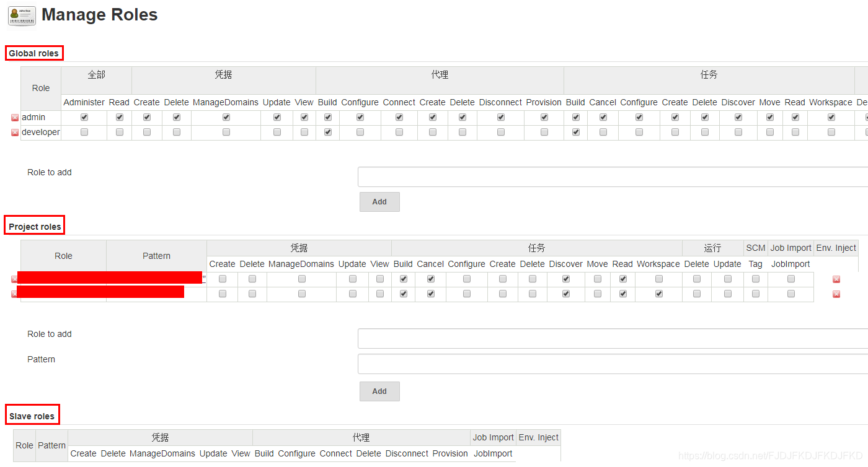This screenshot has width=868, height=467.
Task: Uncheck first project role Discover checkbox
Action: 566,279
